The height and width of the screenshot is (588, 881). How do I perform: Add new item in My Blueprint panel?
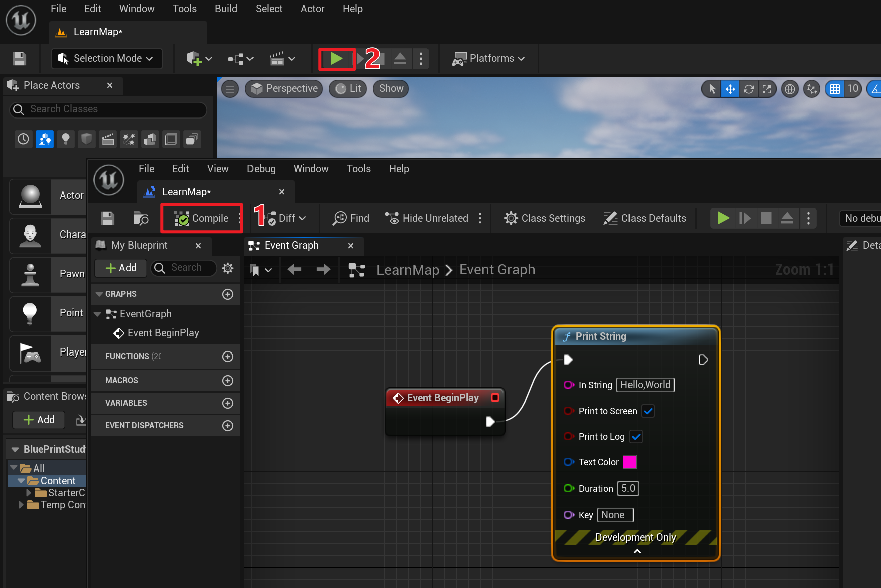[x=121, y=268]
